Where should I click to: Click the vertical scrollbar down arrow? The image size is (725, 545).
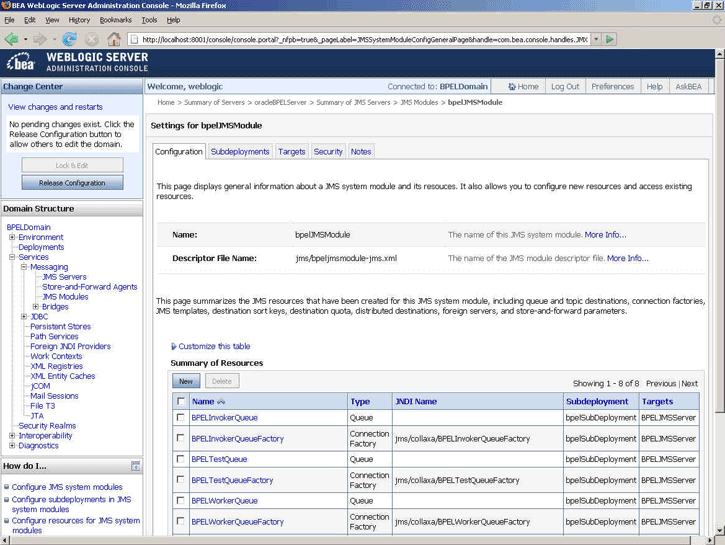[719, 530]
